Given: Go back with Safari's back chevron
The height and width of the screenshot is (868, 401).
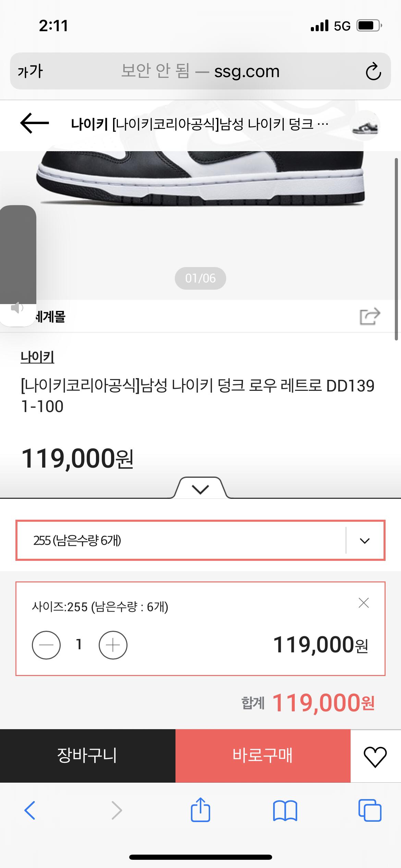Looking at the screenshot, I should pos(30,810).
